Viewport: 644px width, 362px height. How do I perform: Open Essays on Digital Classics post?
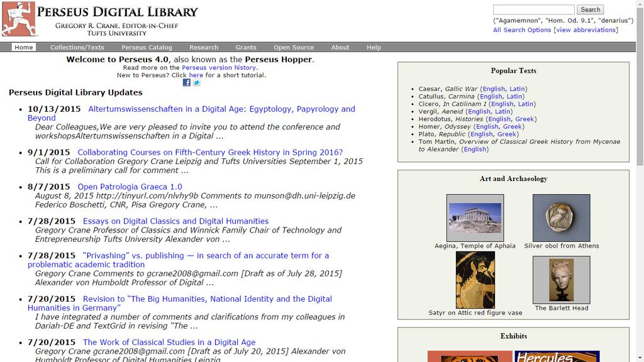[176, 221]
